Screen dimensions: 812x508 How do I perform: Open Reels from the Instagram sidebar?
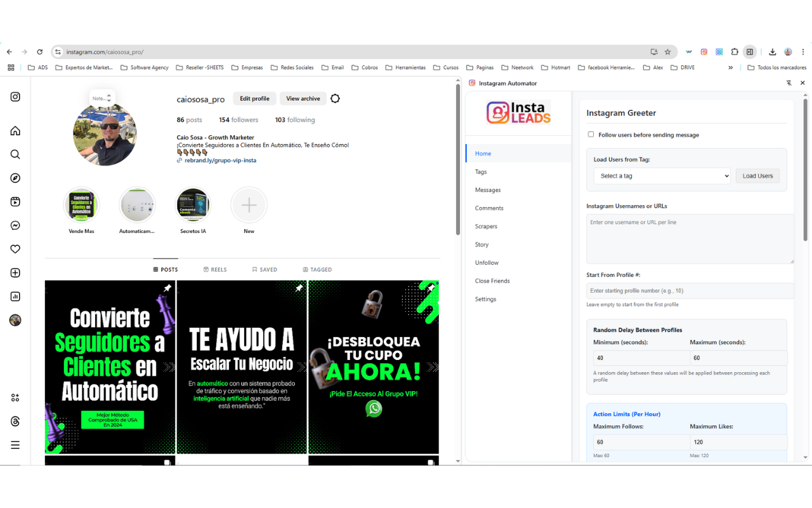tap(15, 201)
